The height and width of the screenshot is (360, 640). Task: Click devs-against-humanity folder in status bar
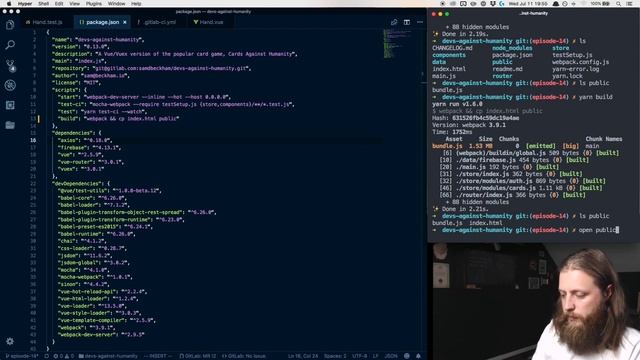pos(108,356)
